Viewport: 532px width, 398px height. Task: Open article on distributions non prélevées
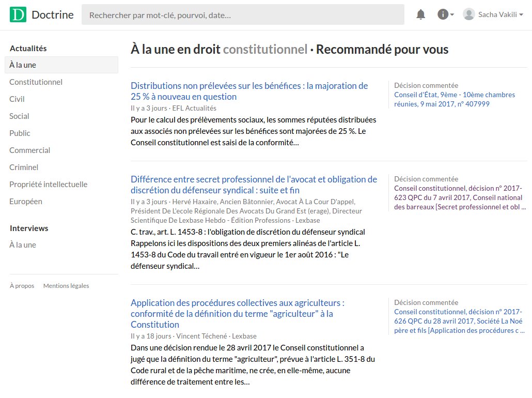[249, 91]
